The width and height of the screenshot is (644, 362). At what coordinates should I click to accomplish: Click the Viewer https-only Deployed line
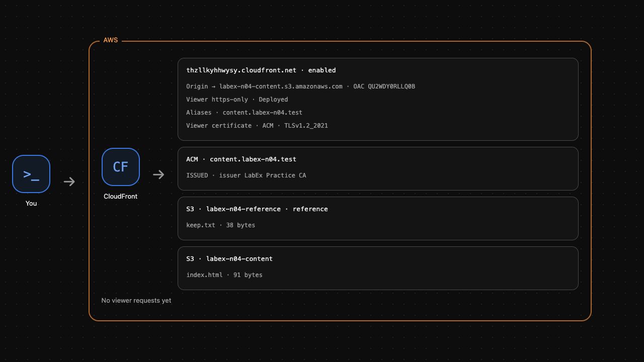[237, 100]
